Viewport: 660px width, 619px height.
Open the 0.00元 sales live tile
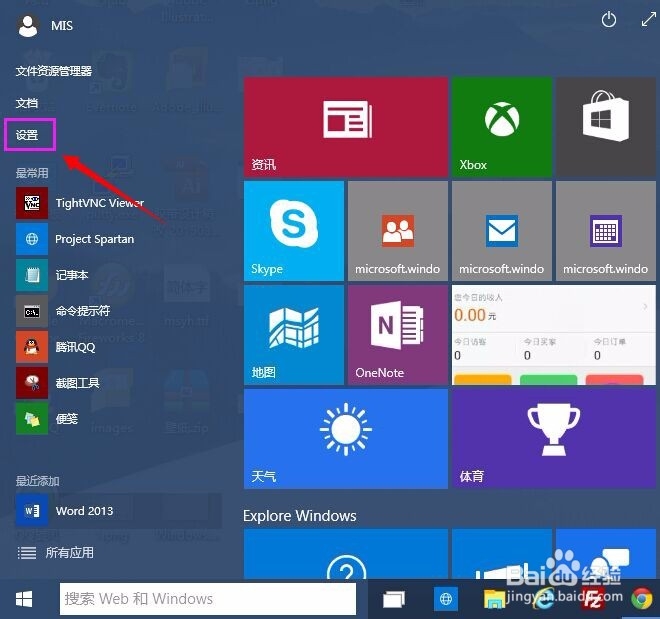[554, 335]
